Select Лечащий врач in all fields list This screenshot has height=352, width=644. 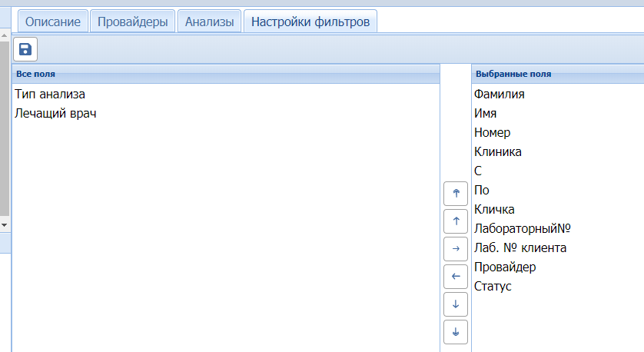[55, 114]
